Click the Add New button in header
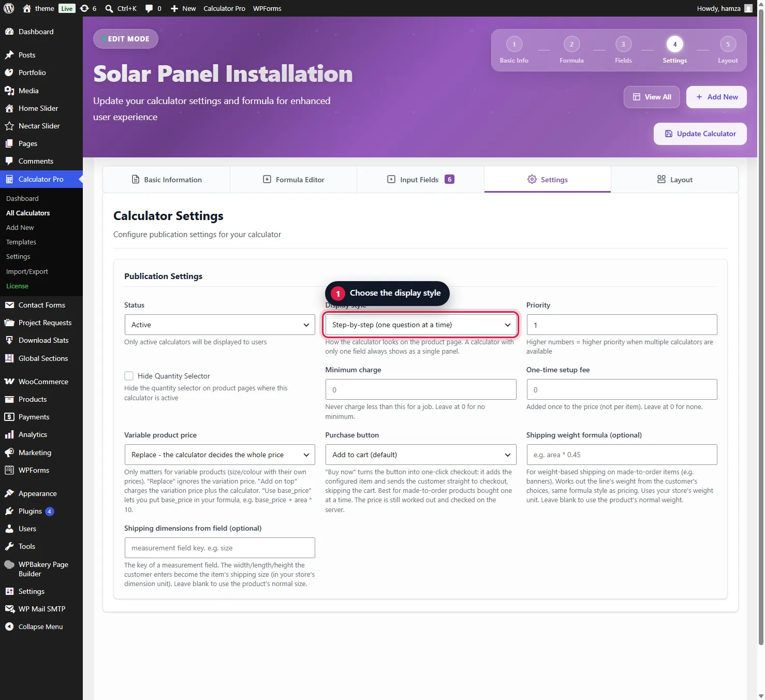 [x=716, y=97]
